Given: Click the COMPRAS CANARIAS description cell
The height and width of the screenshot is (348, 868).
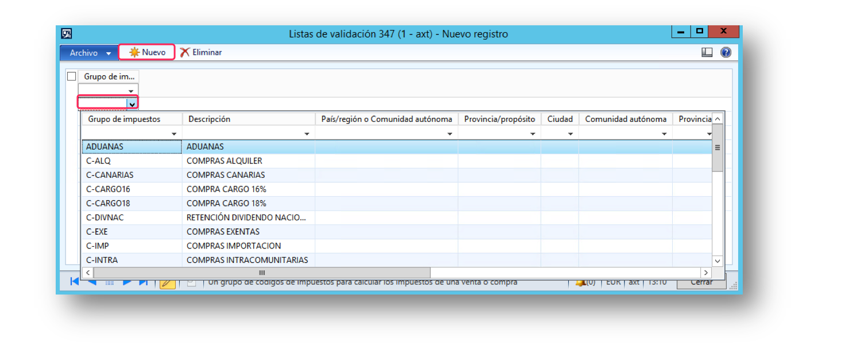Looking at the screenshot, I should click(249, 175).
